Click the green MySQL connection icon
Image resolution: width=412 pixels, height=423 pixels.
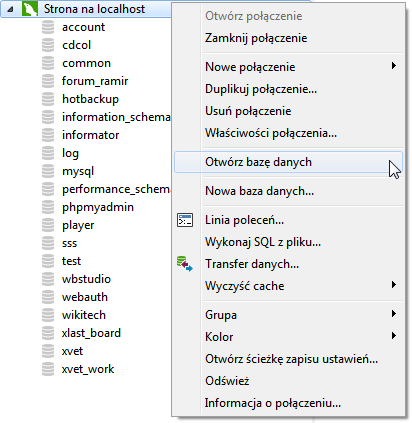point(30,9)
